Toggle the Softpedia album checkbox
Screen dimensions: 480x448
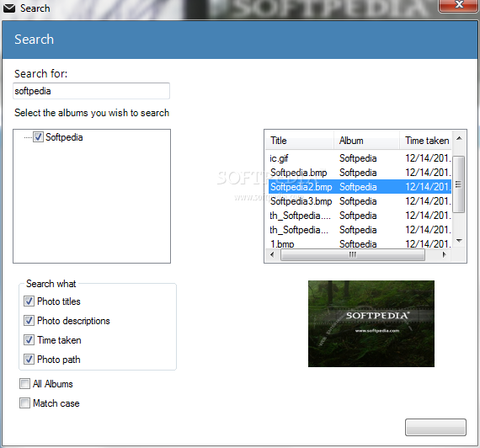tap(38, 137)
